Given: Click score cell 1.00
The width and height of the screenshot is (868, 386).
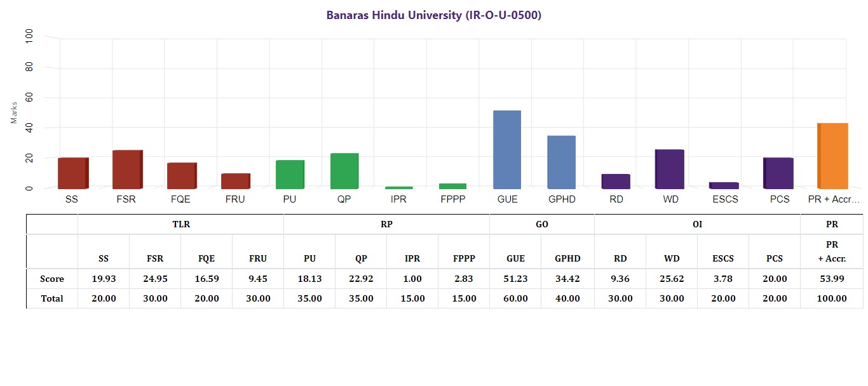Looking at the screenshot, I should [x=412, y=279].
